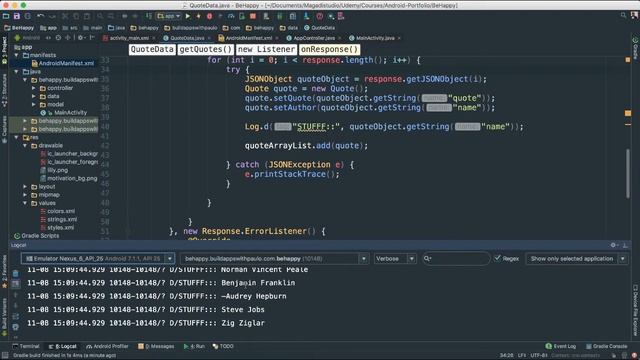Click Gradle Scripts in project tree
This screenshot has width=640, height=360.
(x=36, y=236)
